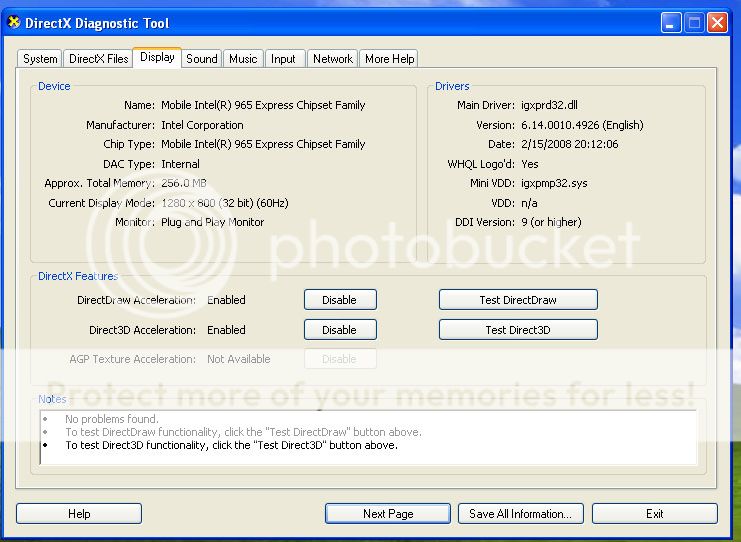Screen dimensions: 741x542
Task: Click the DirectDraw Acceleration Enabled status
Action: pos(226,300)
